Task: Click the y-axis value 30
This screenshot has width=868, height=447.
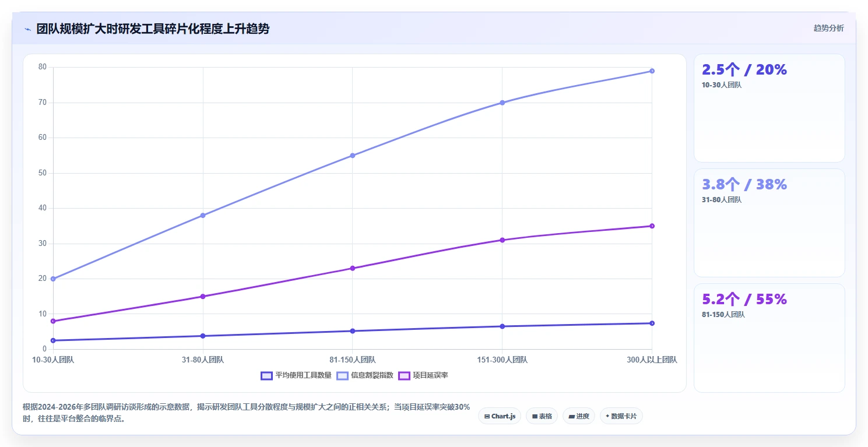Action: [43, 244]
